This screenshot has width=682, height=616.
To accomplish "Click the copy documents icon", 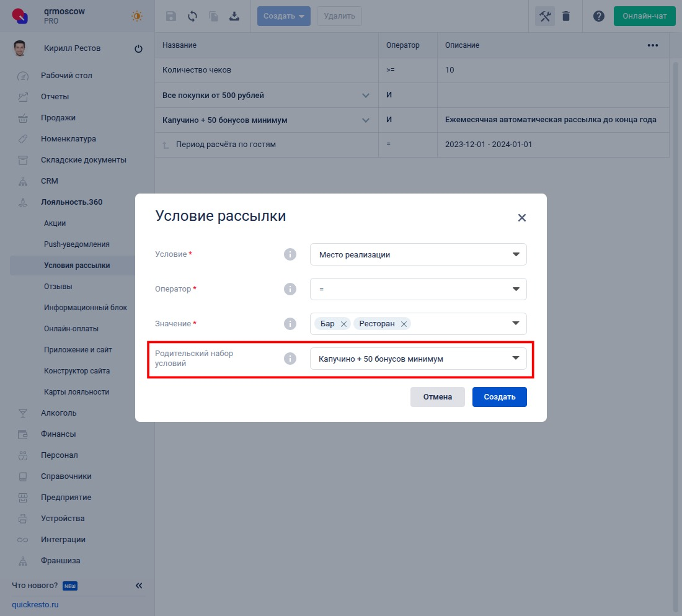I will [213, 16].
